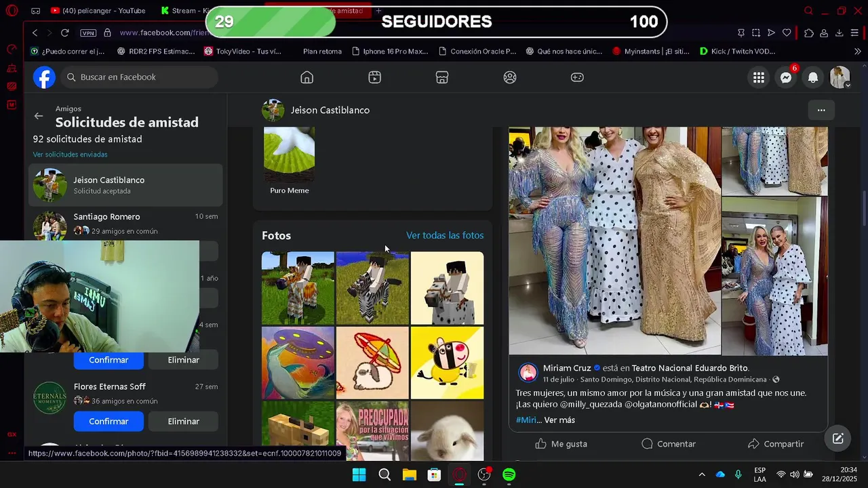Click Buscar en Facebook search field

point(139,77)
